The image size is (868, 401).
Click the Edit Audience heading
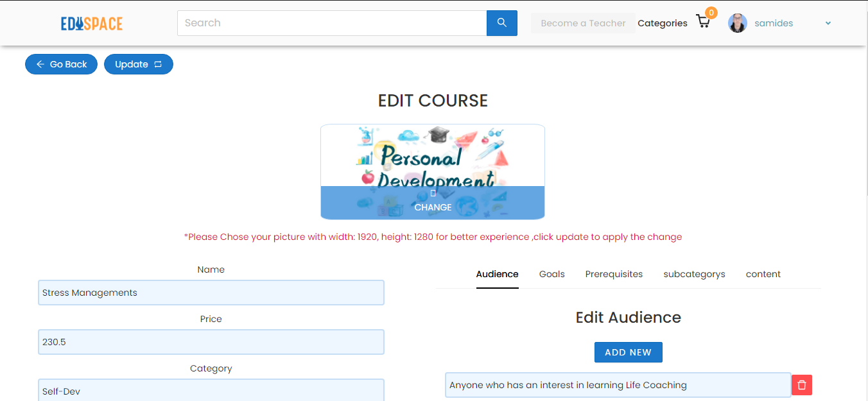pos(629,318)
